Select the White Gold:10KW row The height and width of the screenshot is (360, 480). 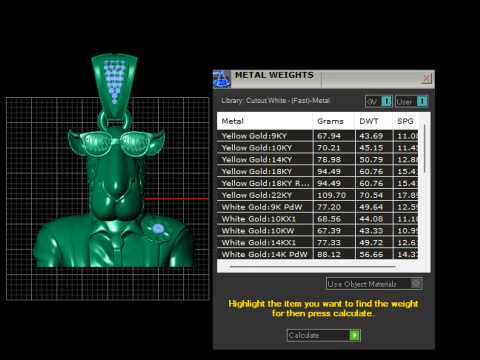(317, 231)
